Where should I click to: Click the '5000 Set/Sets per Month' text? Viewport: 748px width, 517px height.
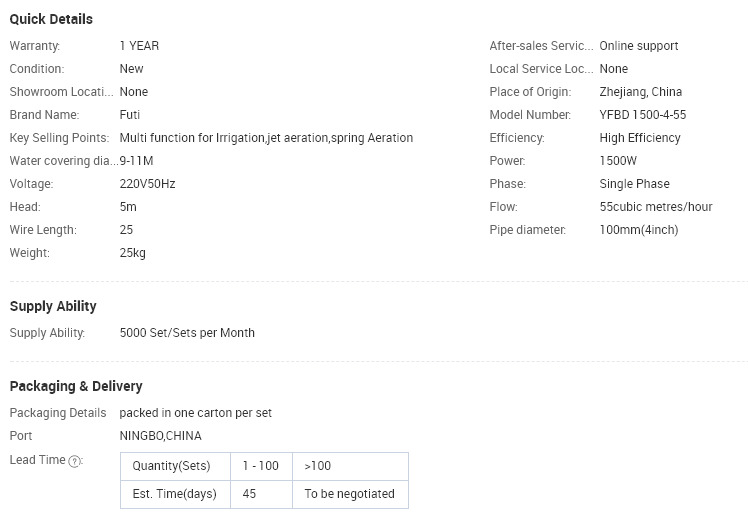click(187, 332)
